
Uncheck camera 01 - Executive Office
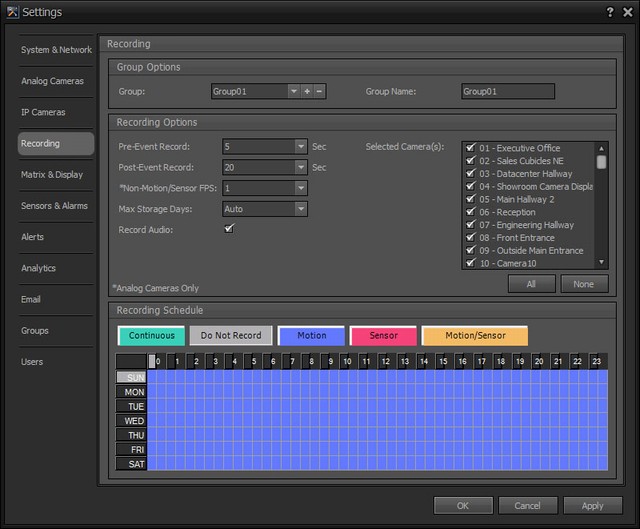tap(471, 148)
